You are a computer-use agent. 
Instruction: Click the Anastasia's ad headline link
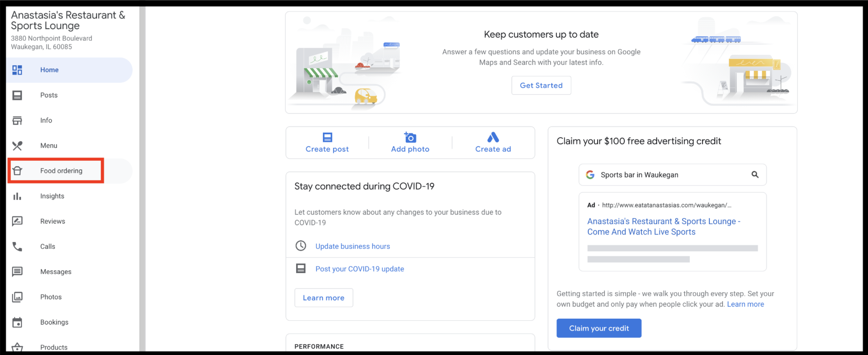[x=663, y=226]
